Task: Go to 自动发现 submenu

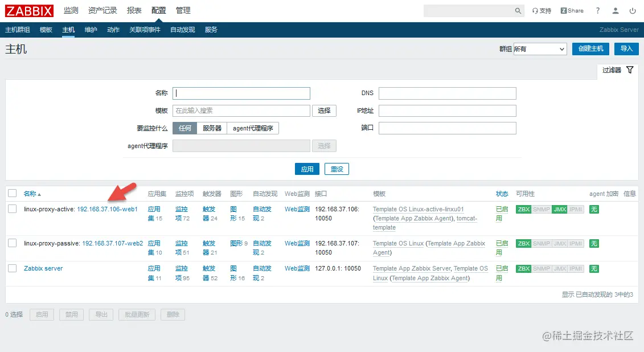Action: (x=183, y=30)
